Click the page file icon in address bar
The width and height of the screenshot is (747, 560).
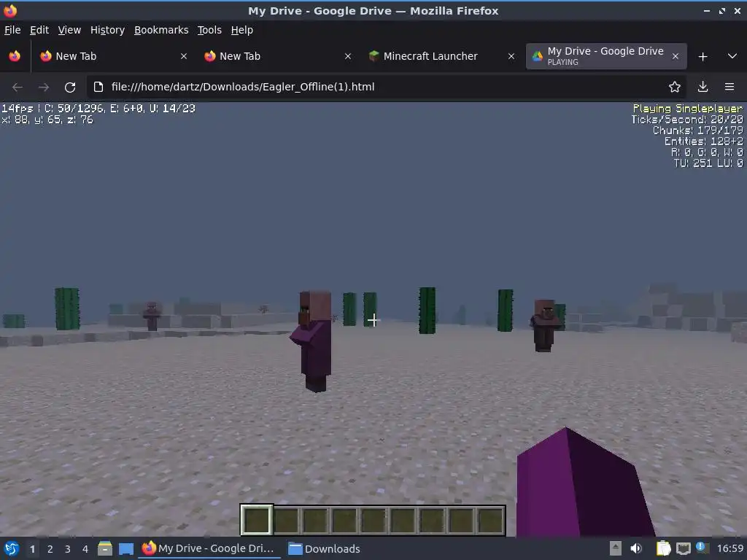(x=98, y=87)
